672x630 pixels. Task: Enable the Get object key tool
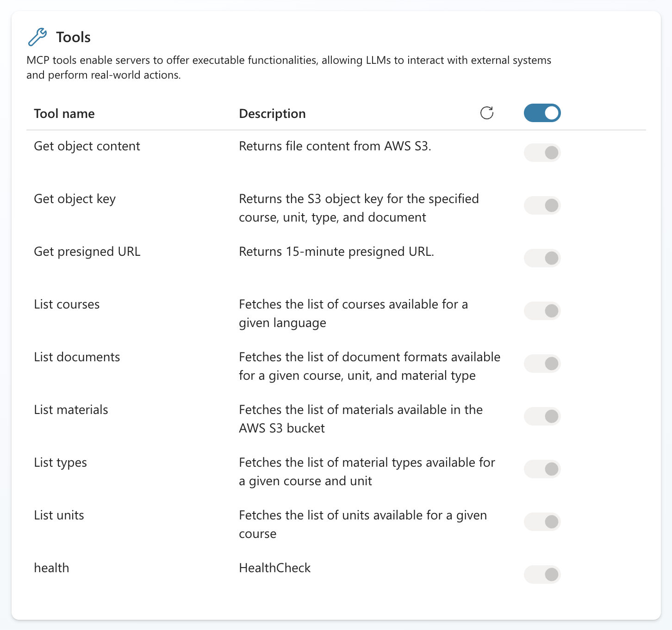pyautogui.click(x=542, y=205)
